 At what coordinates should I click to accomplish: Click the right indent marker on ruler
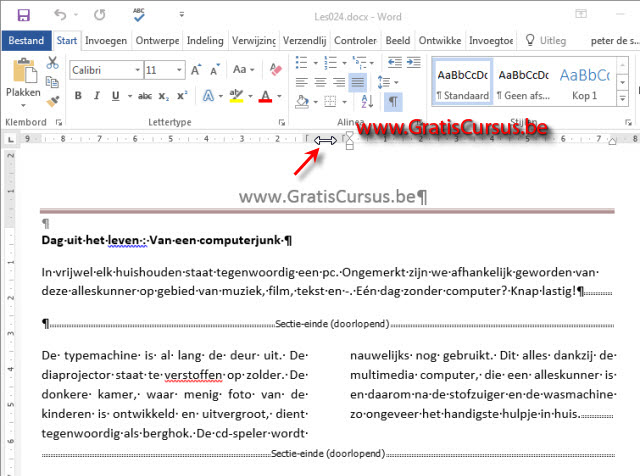(612, 141)
